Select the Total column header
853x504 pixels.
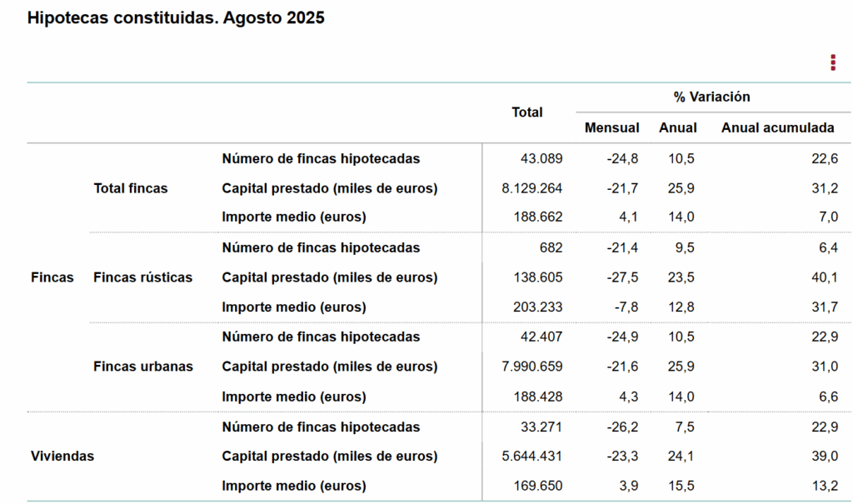click(526, 112)
